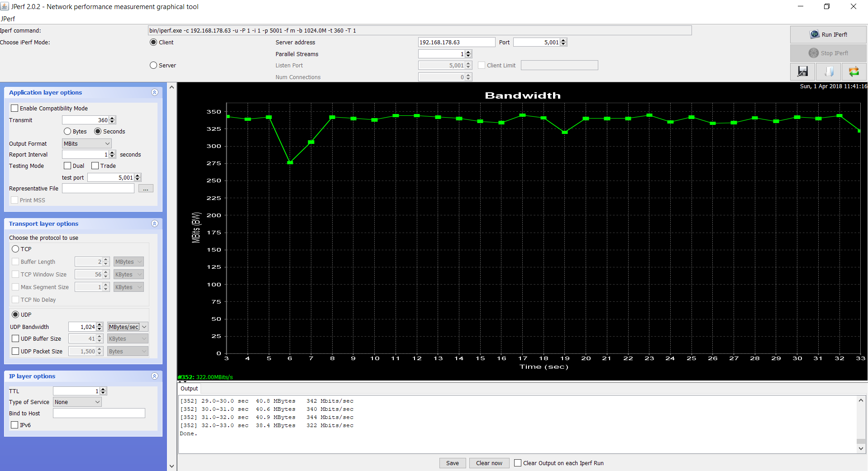Check Clear Output on each Iperf Run
This screenshot has width=868, height=471.
(x=518, y=463)
